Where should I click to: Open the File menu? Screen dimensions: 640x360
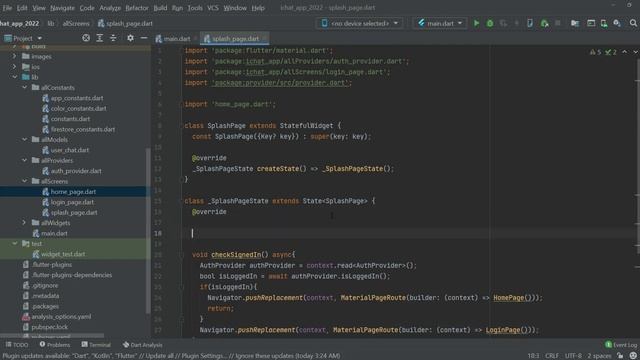point(7,8)
